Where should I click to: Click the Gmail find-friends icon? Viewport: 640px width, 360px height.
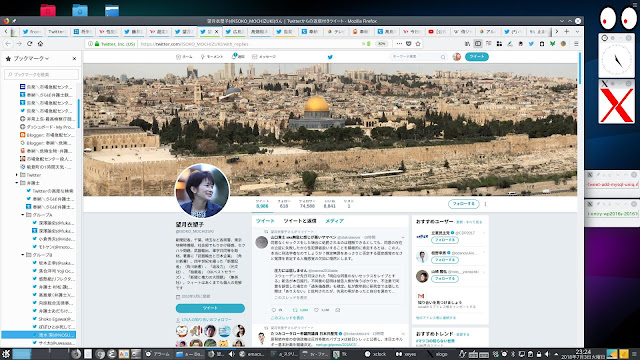pyautogui.click(x=421, y=296)
